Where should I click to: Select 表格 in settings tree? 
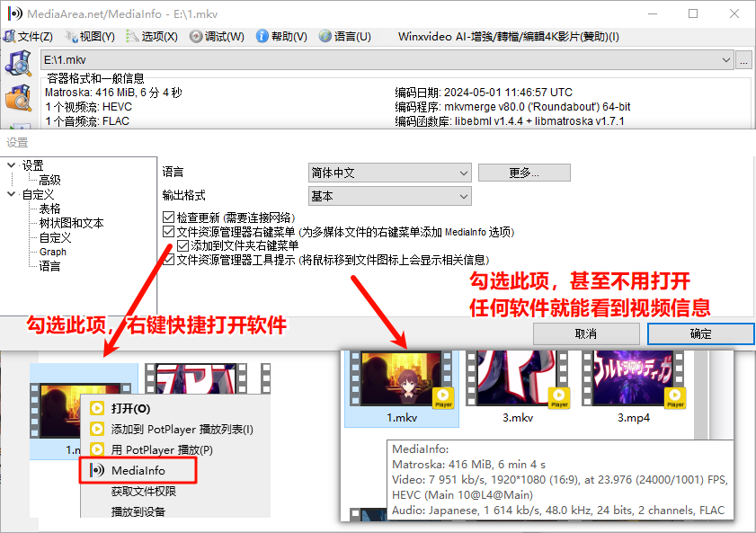tap(49, 209)
